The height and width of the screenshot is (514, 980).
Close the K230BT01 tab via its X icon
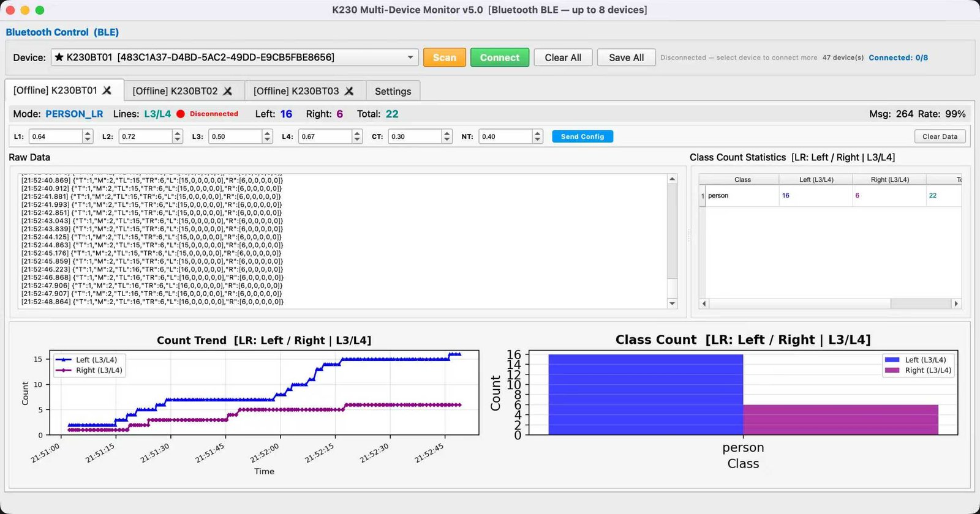pyautogui.click(x=107, y=91)
